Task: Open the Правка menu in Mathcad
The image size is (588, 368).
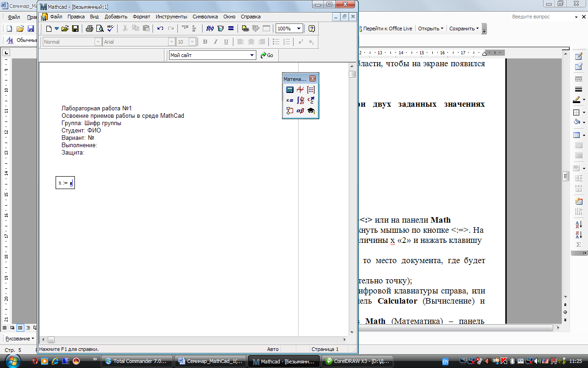Action: [76, 17]
